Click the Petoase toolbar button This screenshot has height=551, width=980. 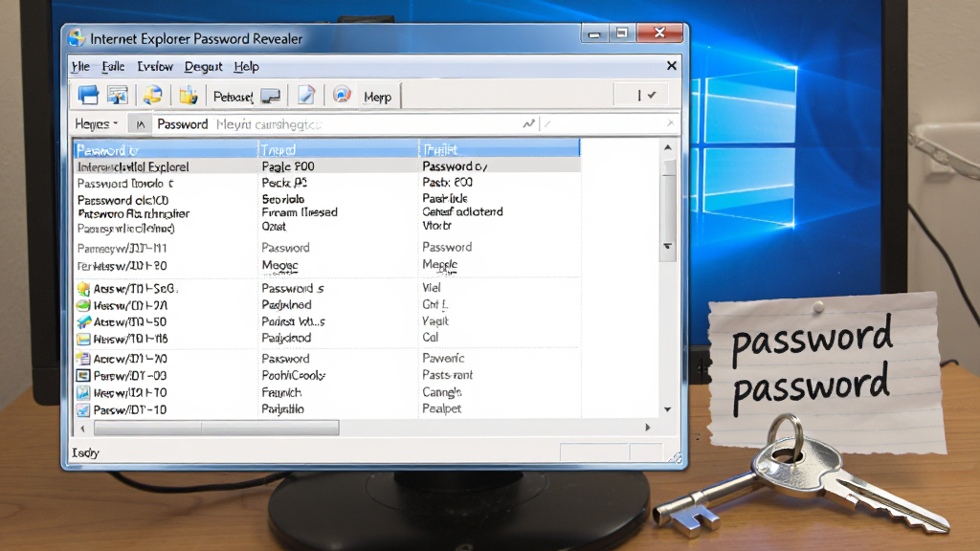click(233, 97)
